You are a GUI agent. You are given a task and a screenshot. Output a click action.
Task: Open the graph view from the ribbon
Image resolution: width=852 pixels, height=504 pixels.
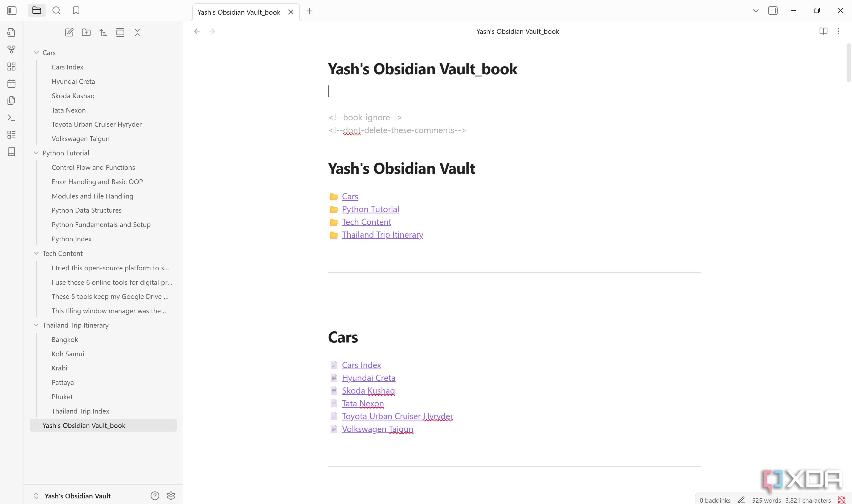point(11,49)
